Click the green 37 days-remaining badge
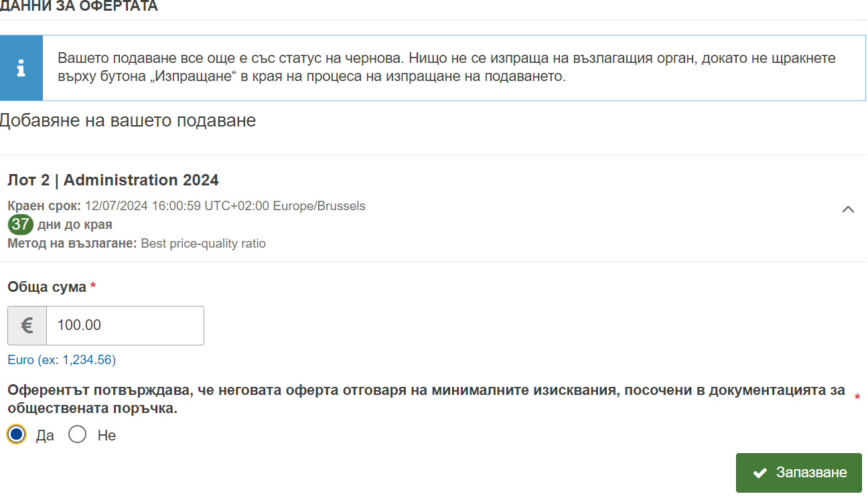Viewport: 868px width, 496px height. 20,224
